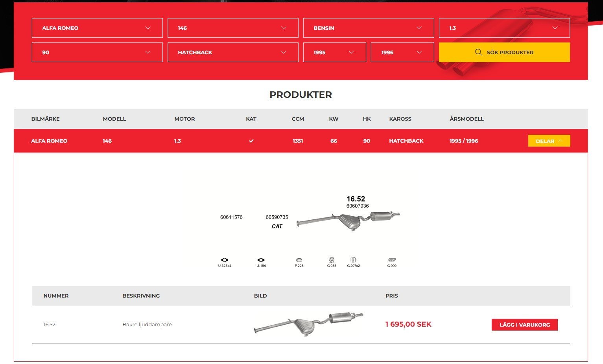Click the 1351 CCM value

click(298, 141)
